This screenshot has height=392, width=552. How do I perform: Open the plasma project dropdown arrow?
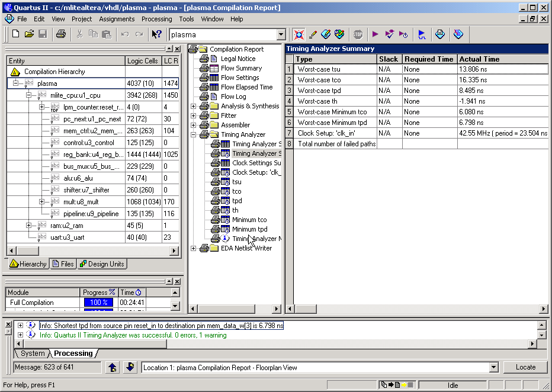[281, 34]
